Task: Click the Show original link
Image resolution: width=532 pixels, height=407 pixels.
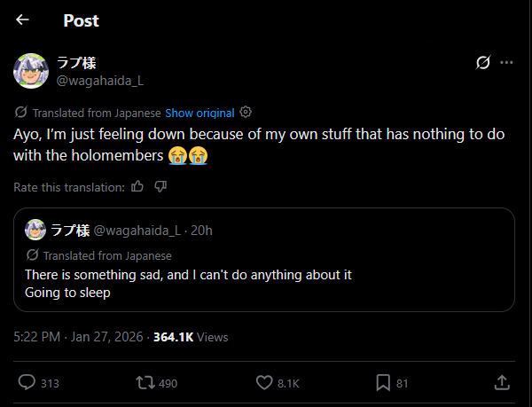Action: click(x=199, y=113)
